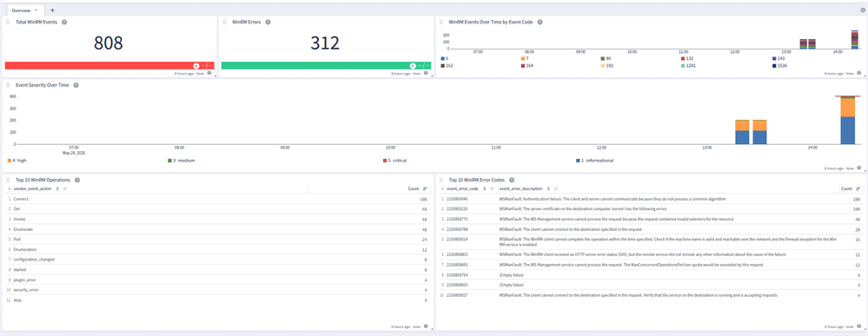This screenshot has width=868, height=336.
Task: Sort Error Codes table by Count column icon
Action: pyautogui.click(x=858, y=188)
